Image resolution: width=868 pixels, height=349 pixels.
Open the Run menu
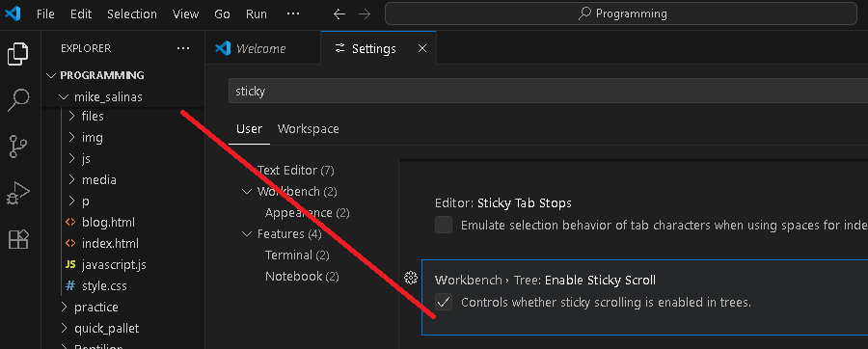(x=257, y=14)
